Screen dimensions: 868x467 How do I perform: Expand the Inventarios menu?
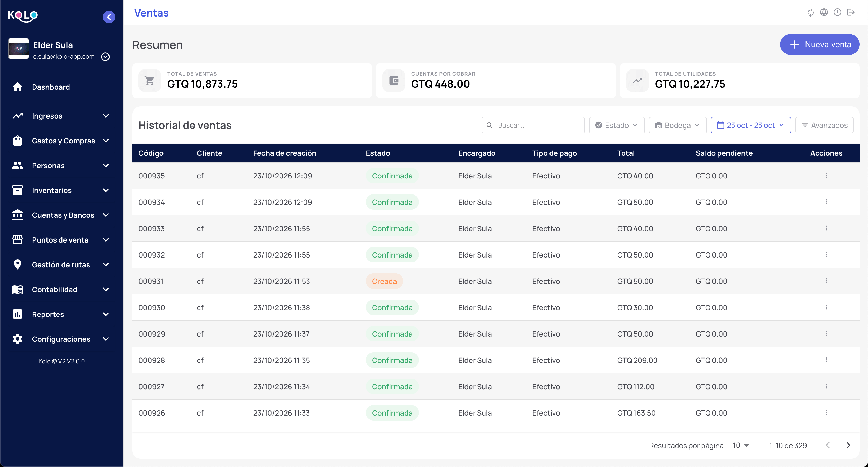[61, 190]
